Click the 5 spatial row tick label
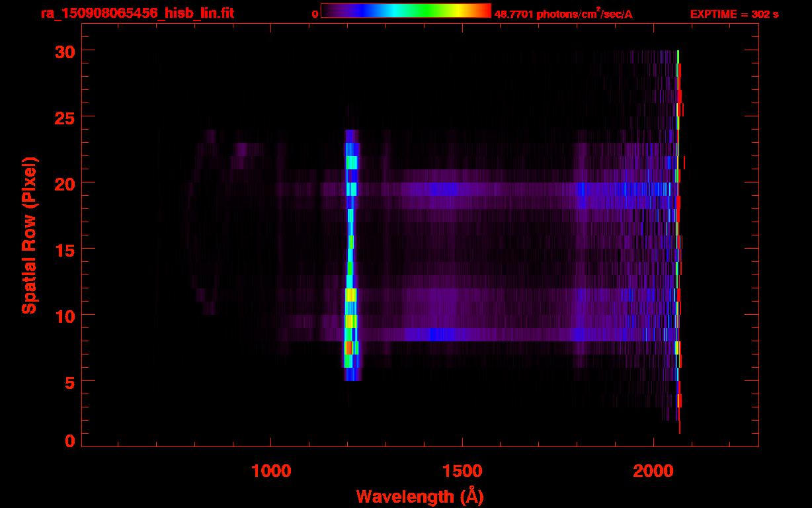The image size is (812, 508). (x=70, y=382)
